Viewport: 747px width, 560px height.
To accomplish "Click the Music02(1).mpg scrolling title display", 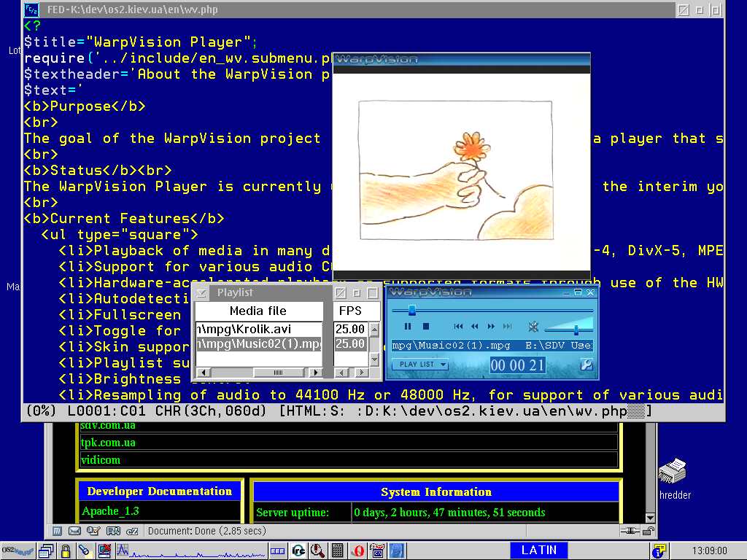I will 492,345.
